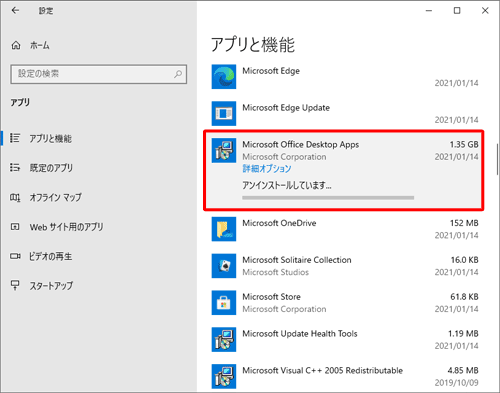Click the スタートアップ icon
The width and height of the screenshot is (500, 393).
pyautogui.click(x=15, y=285)
